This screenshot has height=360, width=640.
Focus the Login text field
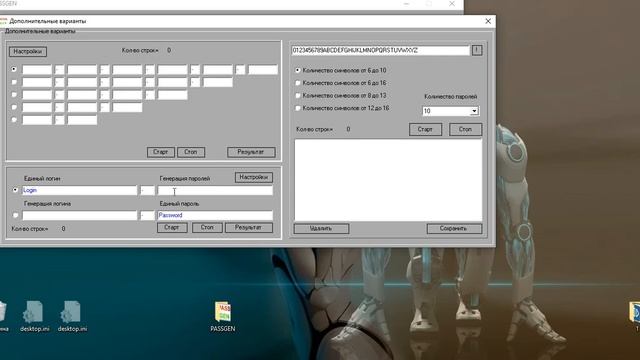coord(80,190)
